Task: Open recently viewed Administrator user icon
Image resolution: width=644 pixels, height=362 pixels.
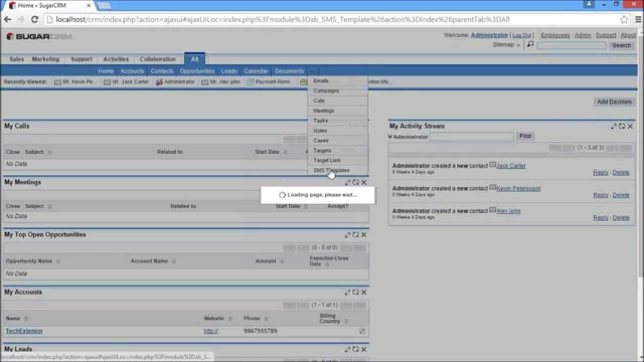Action: click(159, 82)
